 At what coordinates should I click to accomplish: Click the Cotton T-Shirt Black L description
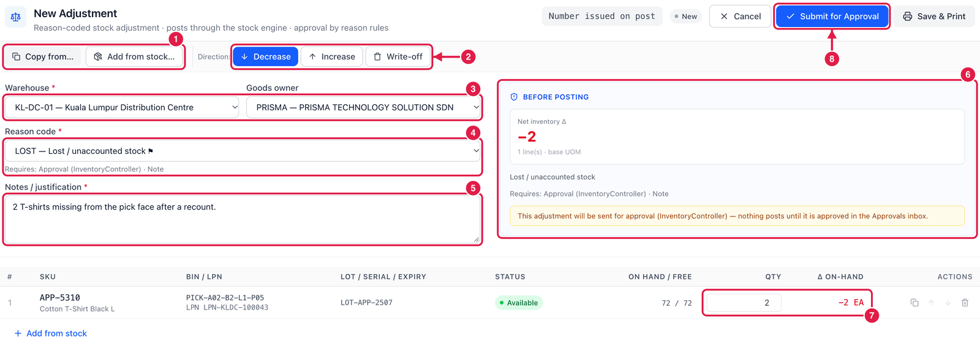tap(77, 309)
